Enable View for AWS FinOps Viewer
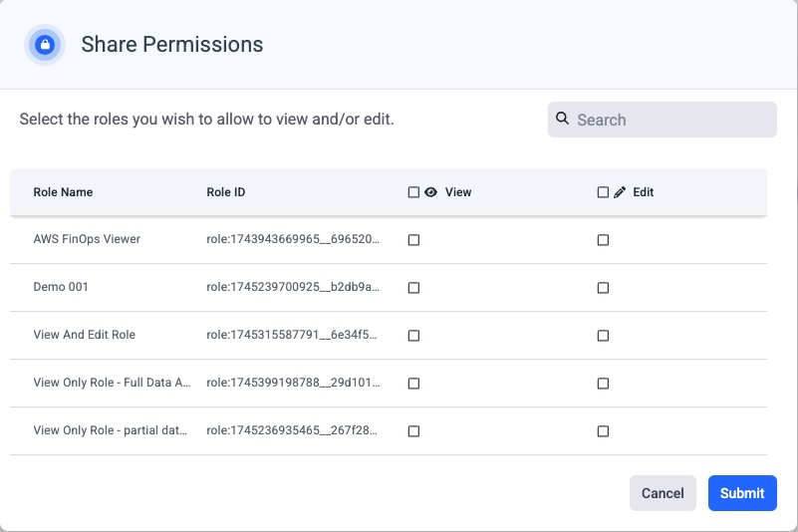Screen dimensions: 798x532 tap(413, 240)
